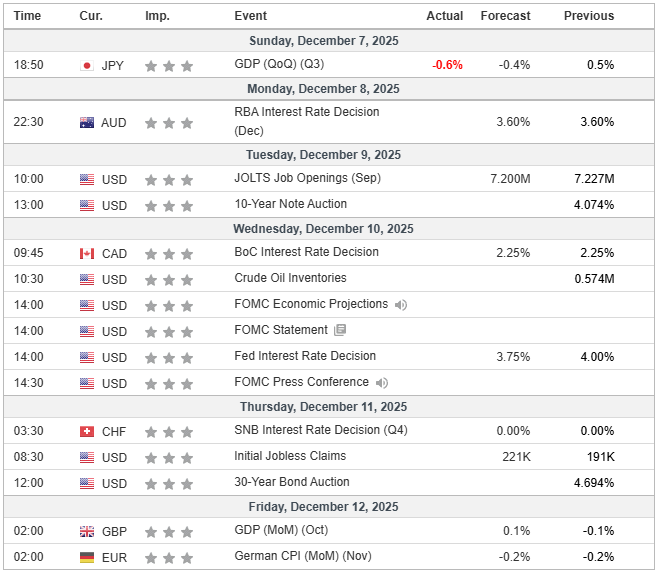This screenshot has height=573, width=658.
Task: Click importance stars for RBA Interest Rate row
Action: [x=169, y=123]
